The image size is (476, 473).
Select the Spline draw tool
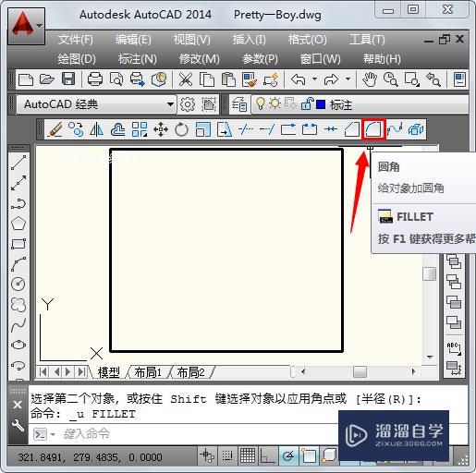click(x=18, y=325)
